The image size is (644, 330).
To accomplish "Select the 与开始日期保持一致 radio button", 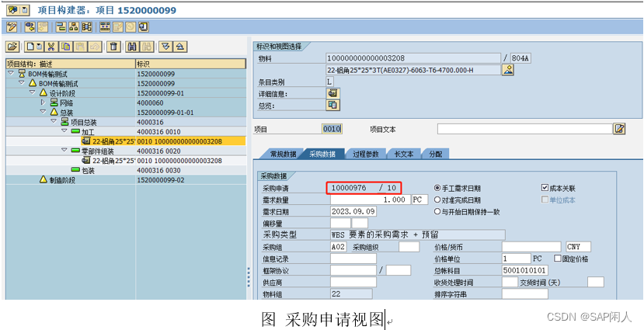I will (x=437, y=212).
